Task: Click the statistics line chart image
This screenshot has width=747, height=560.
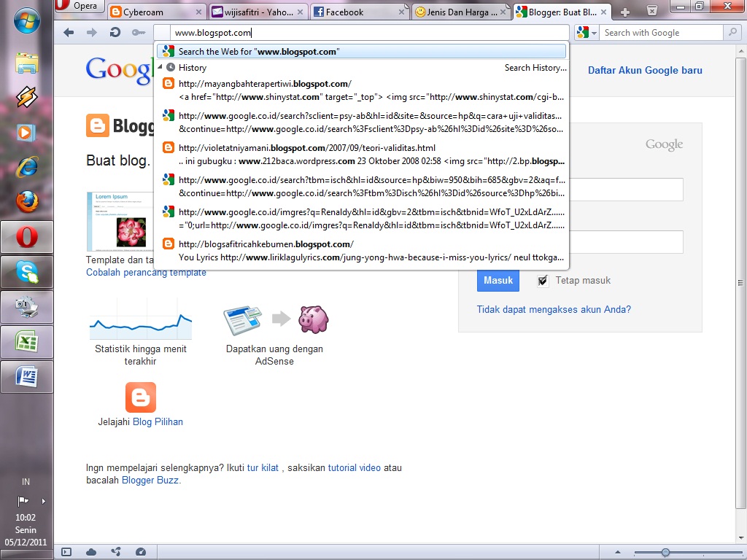Action: pyautogui.click(x=141, y=318)
